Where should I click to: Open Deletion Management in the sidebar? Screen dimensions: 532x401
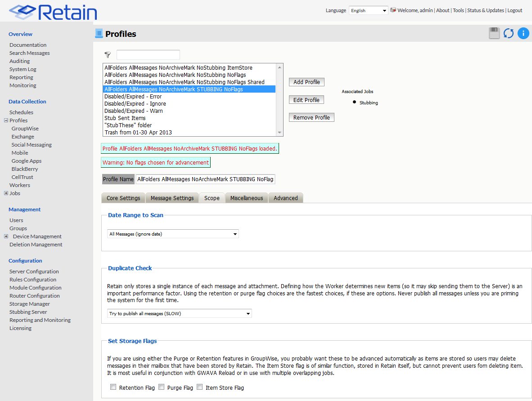point(36,245)
